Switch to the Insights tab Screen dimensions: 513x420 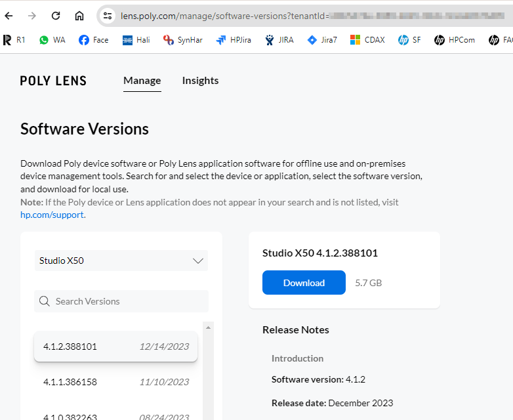(200, 81)
